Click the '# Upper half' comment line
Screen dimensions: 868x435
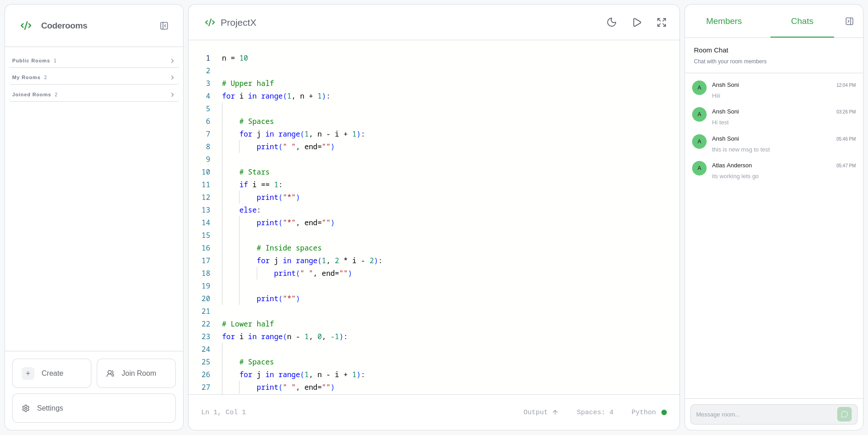pos(248,83)
